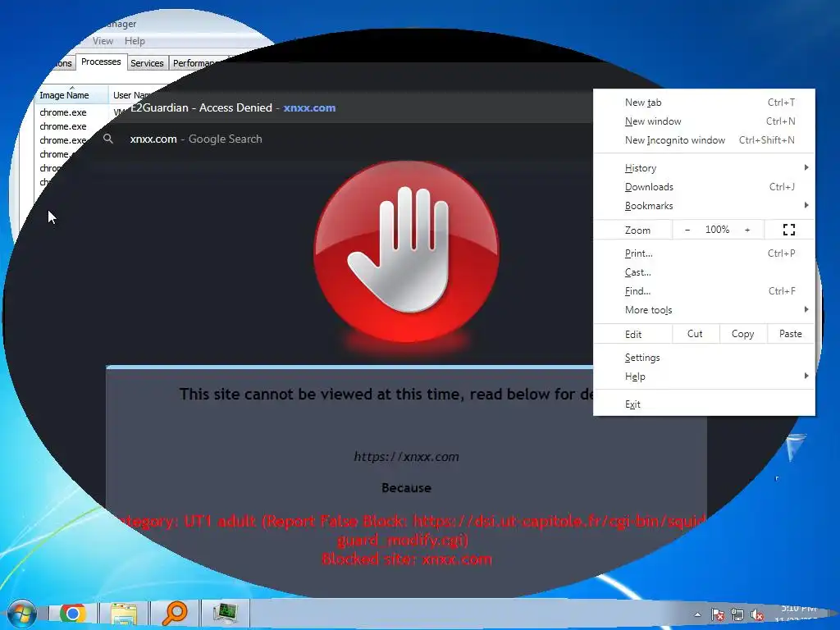
Task: Open Help menu in Task Manager
Action: pyautogui.click(x=135, y=41)
